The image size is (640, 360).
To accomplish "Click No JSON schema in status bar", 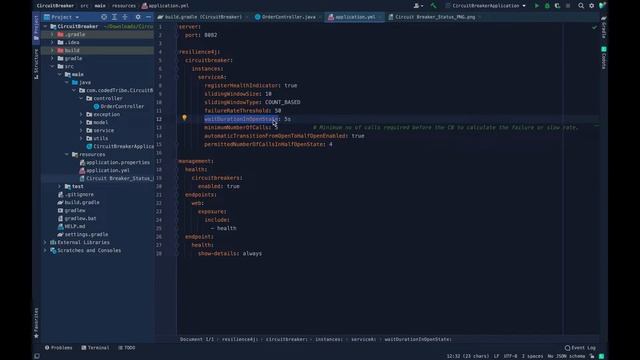I will tap(566, 356).
